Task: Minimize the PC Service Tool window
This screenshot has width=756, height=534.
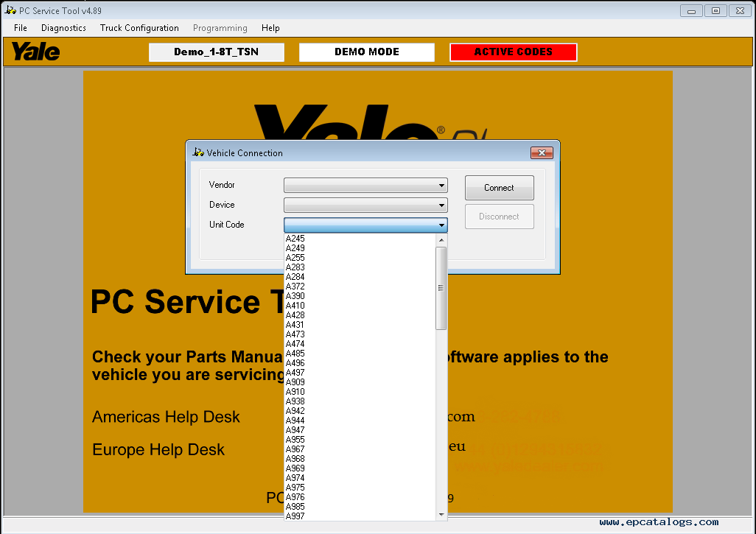Action: (x=691, y=10)
